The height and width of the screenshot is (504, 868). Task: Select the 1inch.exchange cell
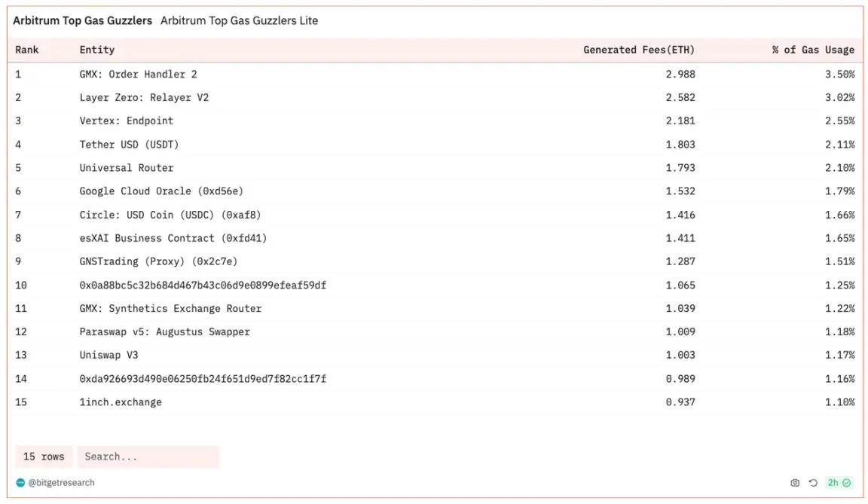point(121,402)
